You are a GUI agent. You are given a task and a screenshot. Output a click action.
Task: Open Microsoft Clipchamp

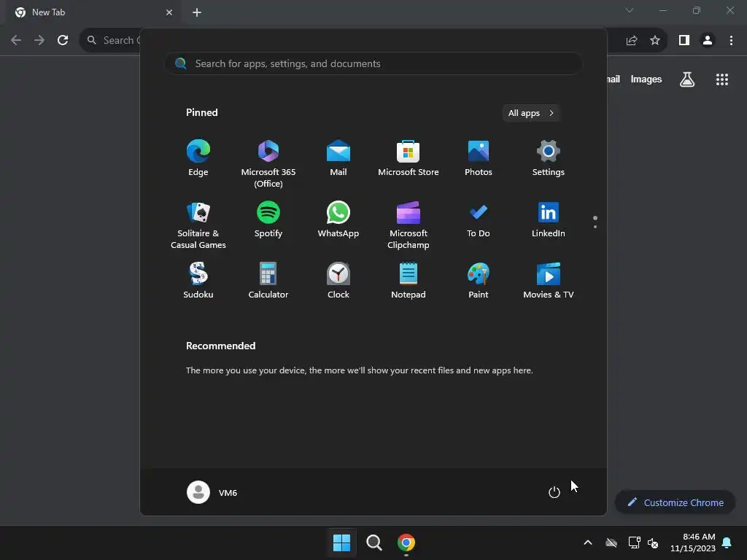pos(409,225)
